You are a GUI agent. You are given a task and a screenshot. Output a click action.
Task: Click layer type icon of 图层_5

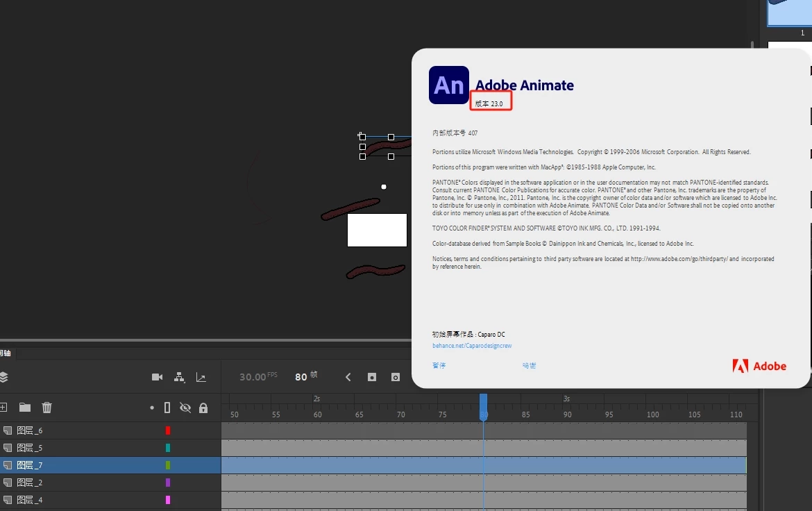click(7, 448)
